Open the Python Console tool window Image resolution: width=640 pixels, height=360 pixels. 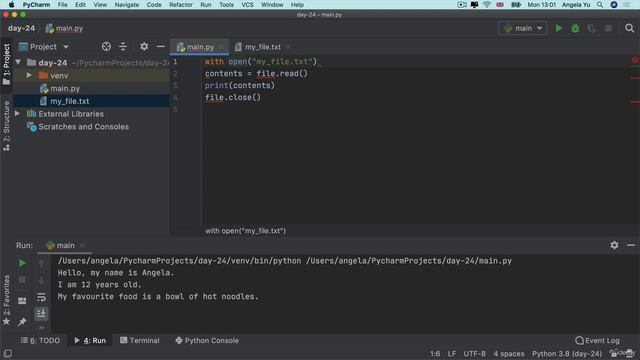click(207, 340)
